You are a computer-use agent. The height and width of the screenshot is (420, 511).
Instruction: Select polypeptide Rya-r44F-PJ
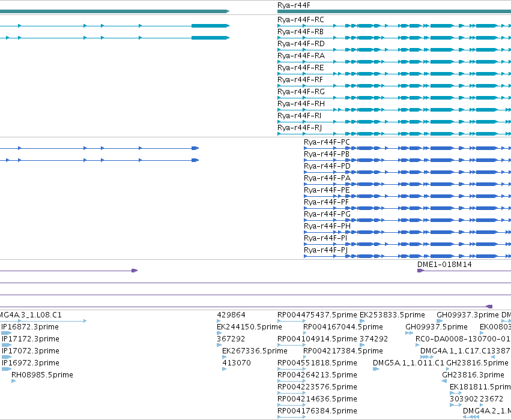[325, 250]
